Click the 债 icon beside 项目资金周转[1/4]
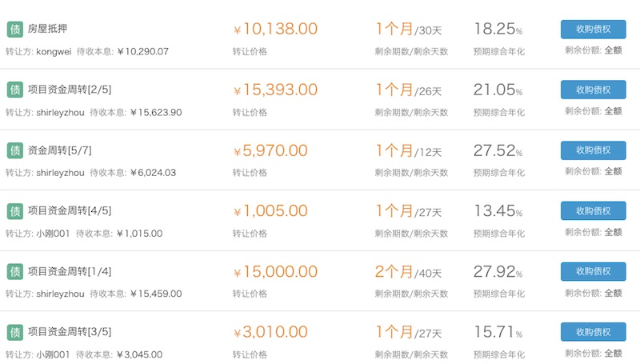Image resolution: width=640 pixels, height=364 pixels. pos(15,272)
